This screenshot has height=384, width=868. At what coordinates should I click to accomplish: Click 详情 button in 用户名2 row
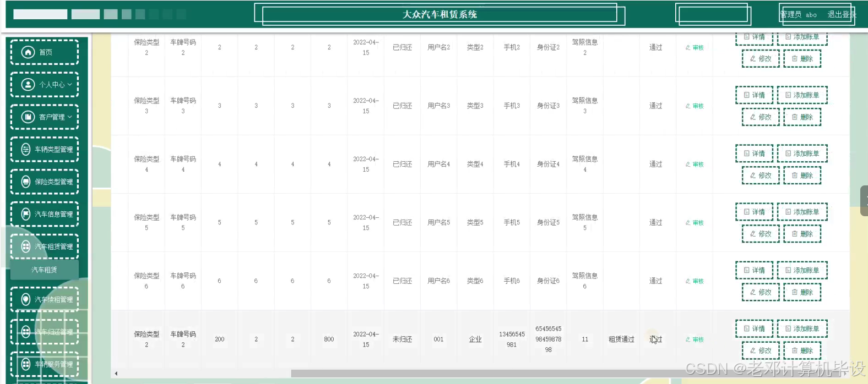point(754,37)
